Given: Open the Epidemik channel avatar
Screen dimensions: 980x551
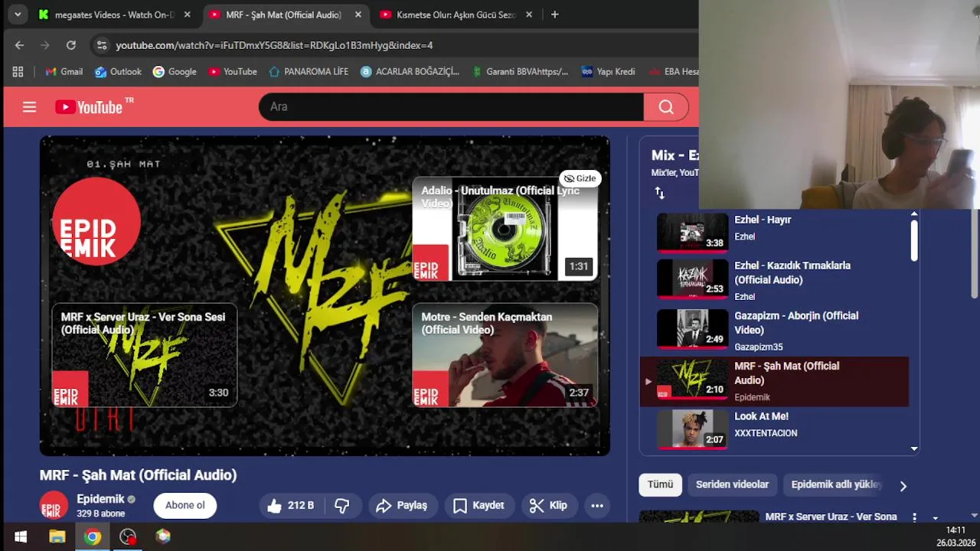Looking at the screenshot, I should [x=54, y=507].
